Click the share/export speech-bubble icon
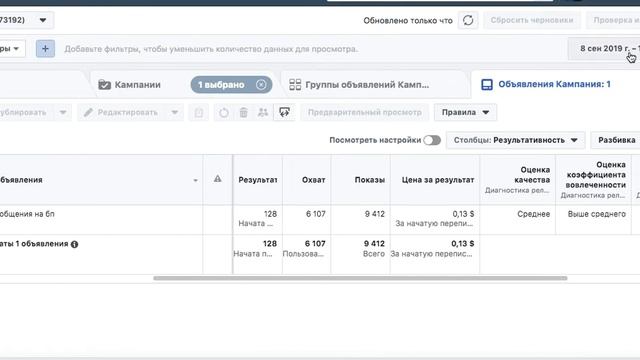The height and width of the screenshot is (360, 640). 284,112
